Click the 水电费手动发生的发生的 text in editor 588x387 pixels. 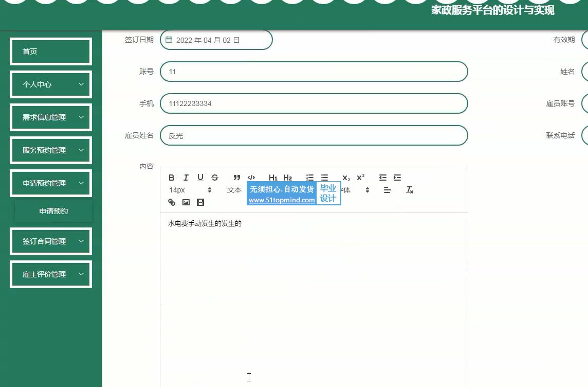click(205, 224)
